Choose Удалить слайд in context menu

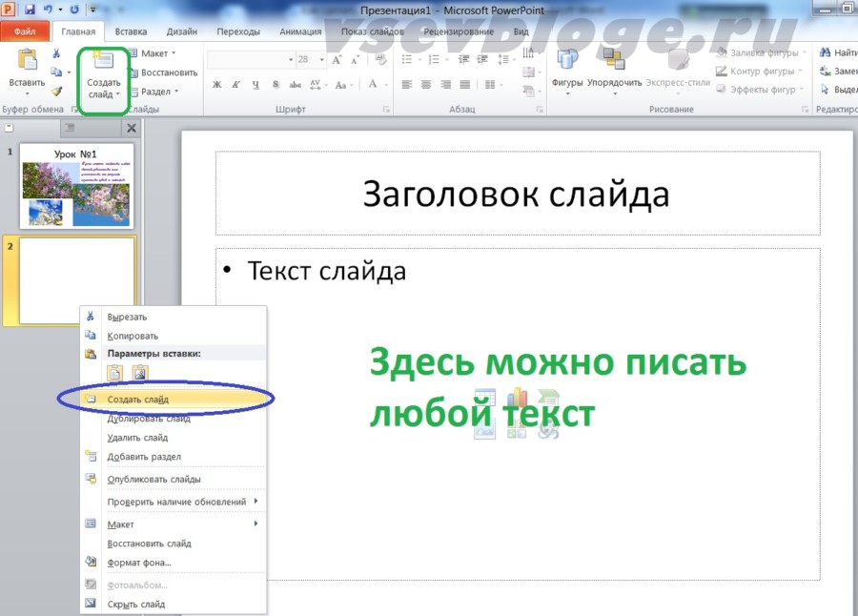click(173, 438)
